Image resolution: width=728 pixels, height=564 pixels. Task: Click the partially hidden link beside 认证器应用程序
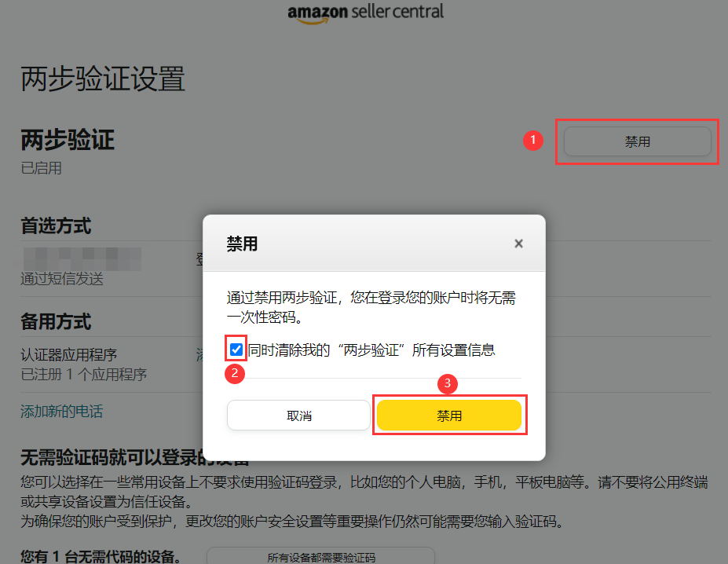pos(199,355)
